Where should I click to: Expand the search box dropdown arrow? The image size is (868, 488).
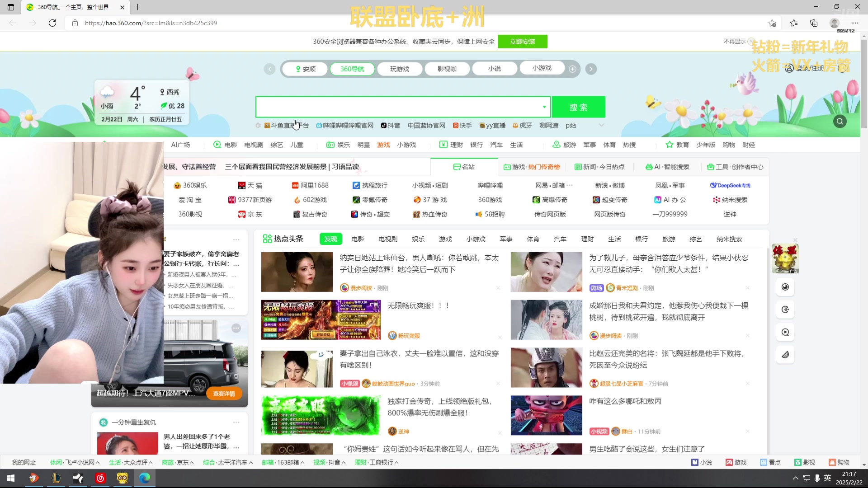(544, 108)
